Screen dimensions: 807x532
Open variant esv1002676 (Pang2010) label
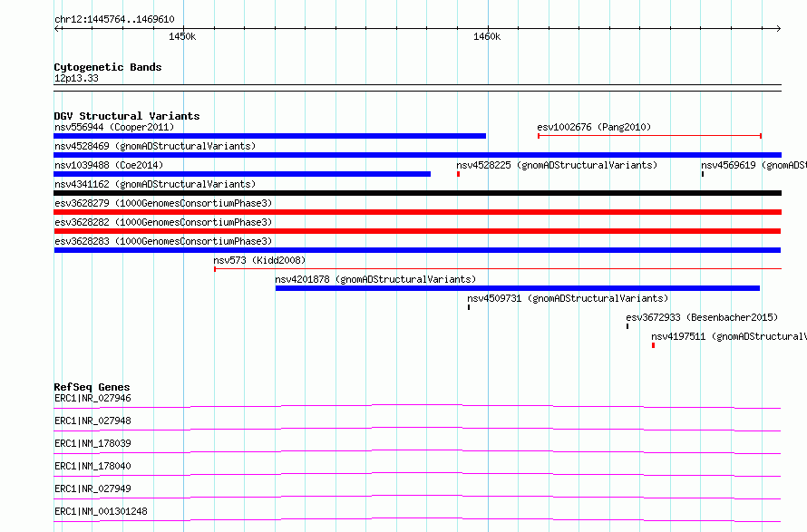pyautogui.click(x=594, y=127)
